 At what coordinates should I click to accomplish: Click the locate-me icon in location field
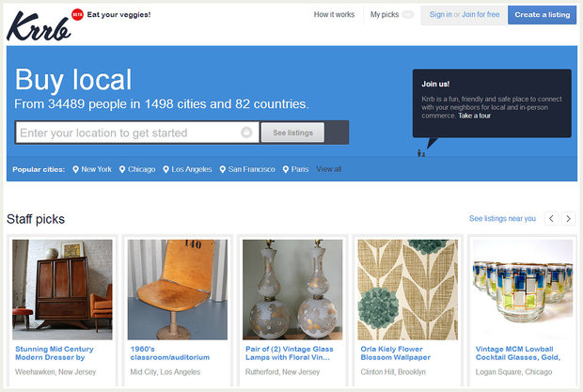click(246, 133)
